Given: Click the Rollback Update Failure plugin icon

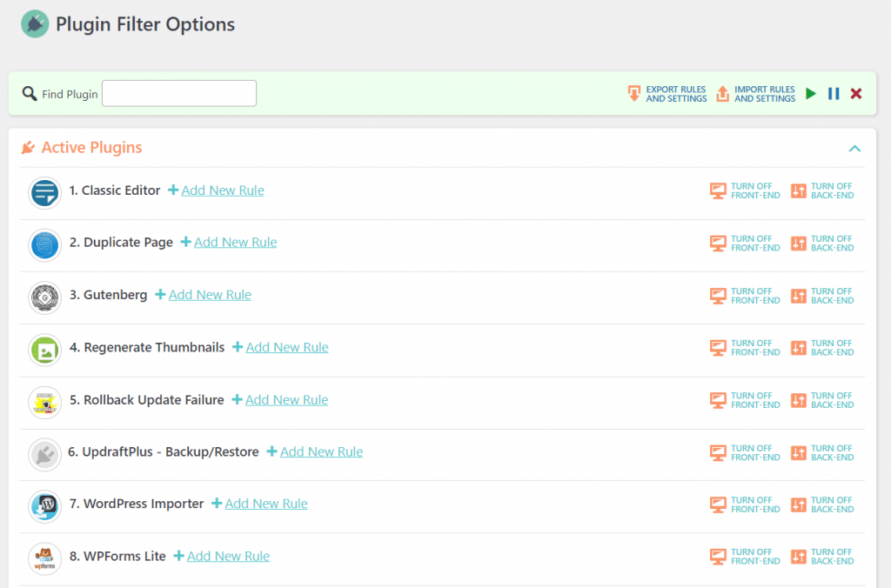Looking at the screenshot, I should [x=45, y=402].
